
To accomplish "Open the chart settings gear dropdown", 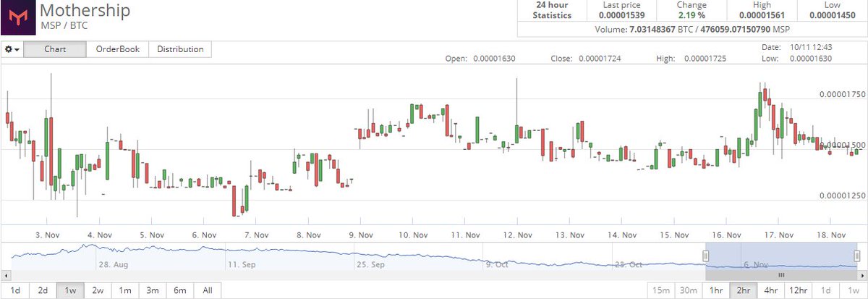I will (12, 50).
